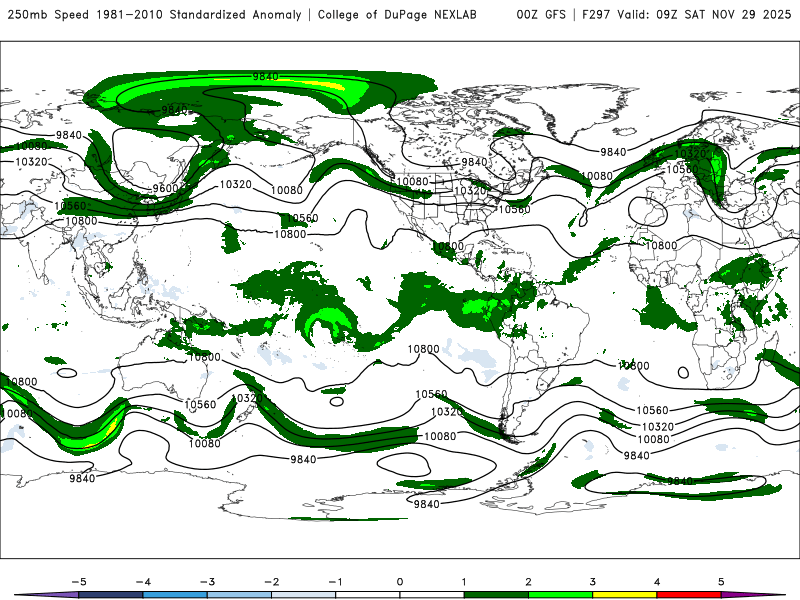Viewport: 800px width, 600px height.
Task: Click the title '250mb Speed 1981-2010 Standardized Anomaly'
Action: pyautogui.click(x=154, y=14)
